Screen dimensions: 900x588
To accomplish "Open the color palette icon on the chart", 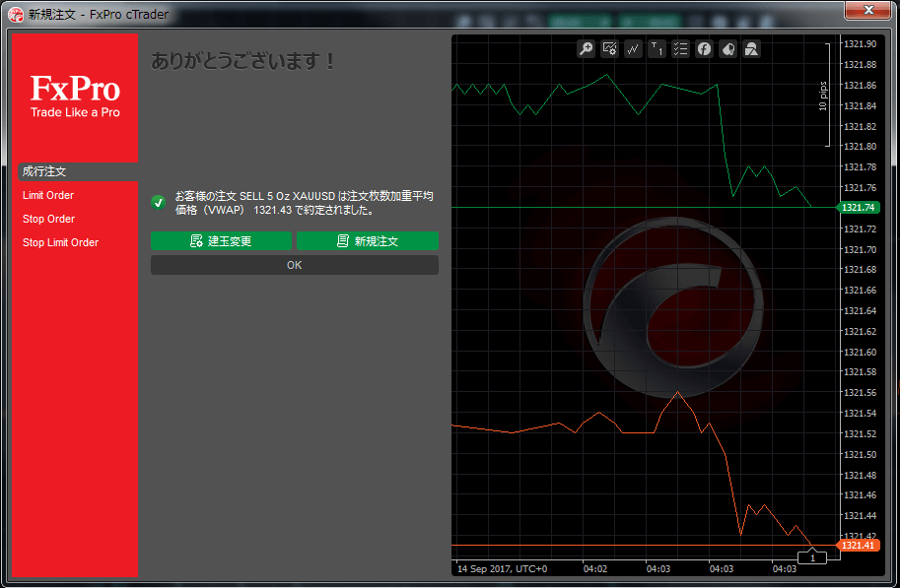I will (x=727, y=49).
